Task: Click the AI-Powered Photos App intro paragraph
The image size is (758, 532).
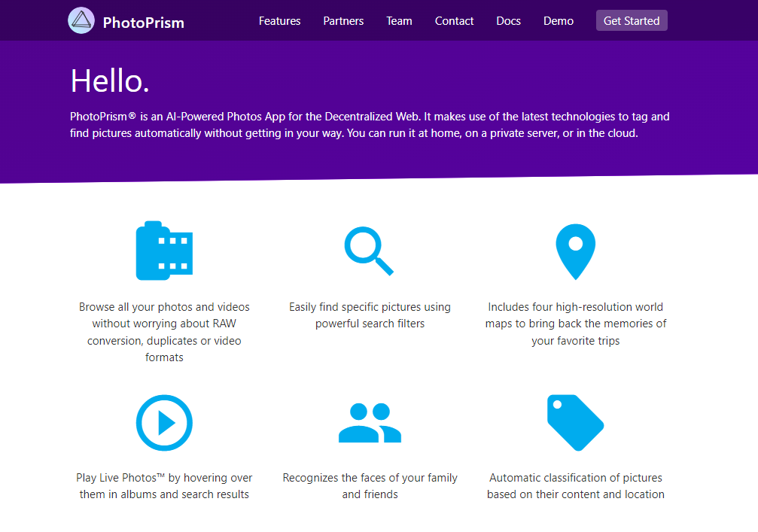Action: (370, 125)
